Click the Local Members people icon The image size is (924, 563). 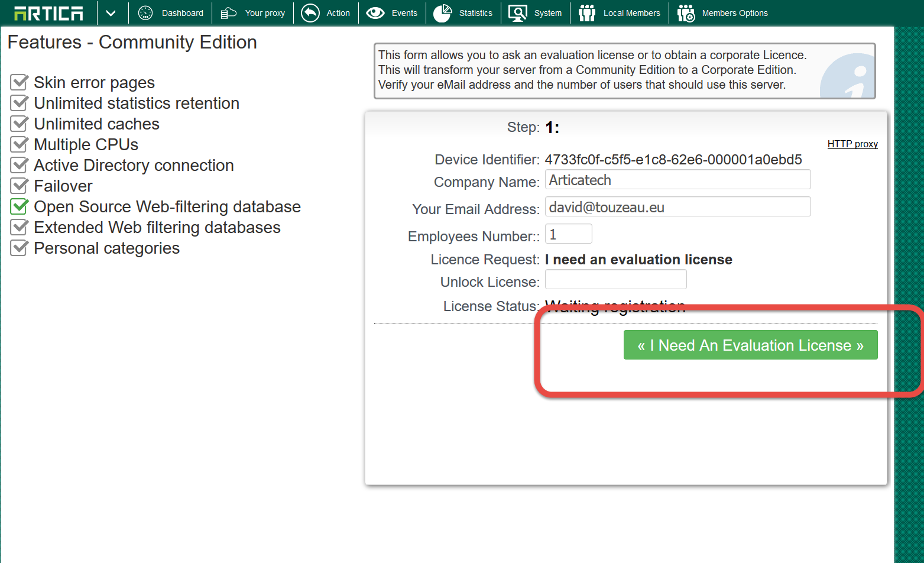point(587,13)
